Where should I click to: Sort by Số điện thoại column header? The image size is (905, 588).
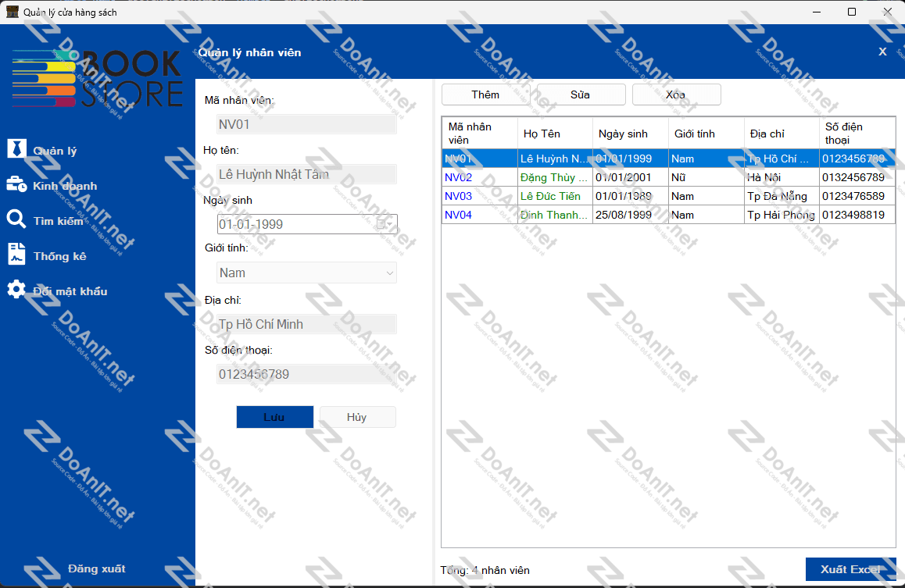857,134
